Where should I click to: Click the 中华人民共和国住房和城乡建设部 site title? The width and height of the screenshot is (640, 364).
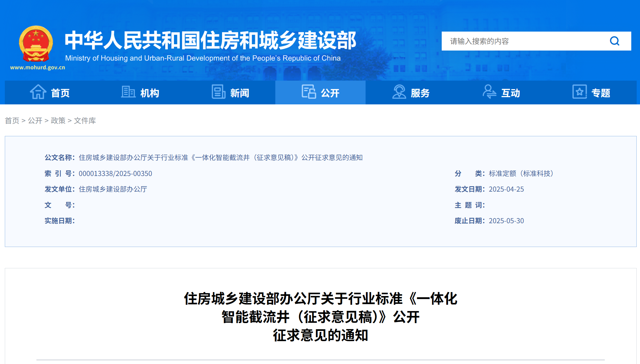click(210, 40)
